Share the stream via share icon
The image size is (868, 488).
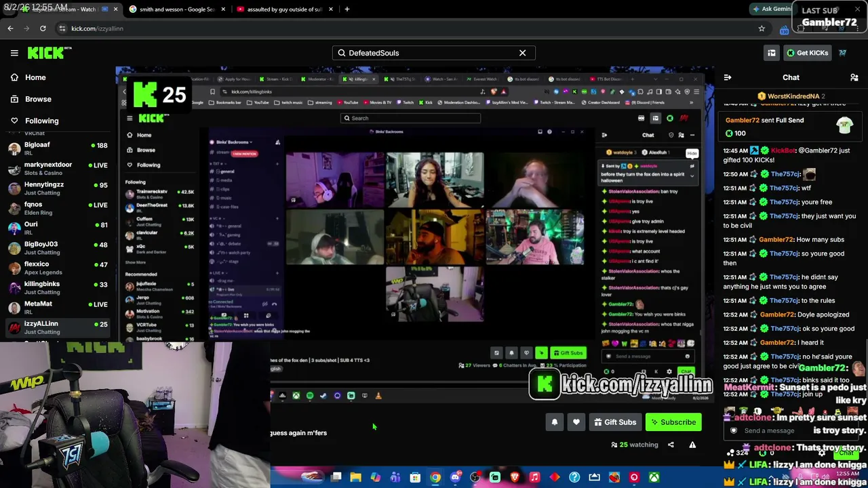coord(671,445)
